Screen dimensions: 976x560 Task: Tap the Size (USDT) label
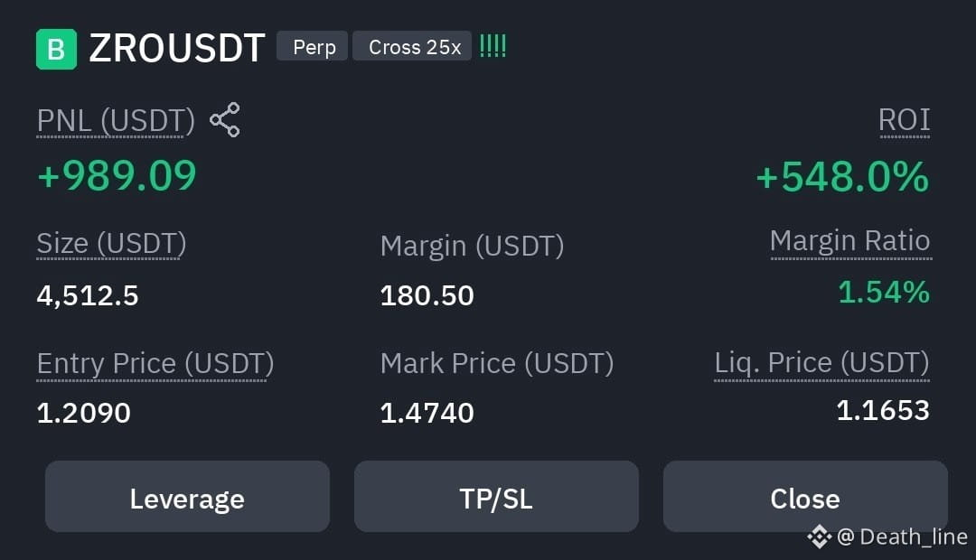tap(111, 243)
